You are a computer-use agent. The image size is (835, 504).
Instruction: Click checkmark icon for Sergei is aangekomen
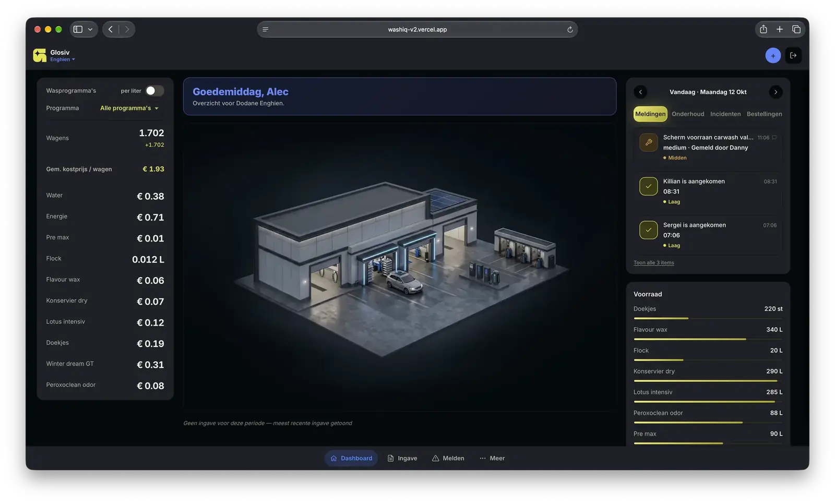coord(649,230)
